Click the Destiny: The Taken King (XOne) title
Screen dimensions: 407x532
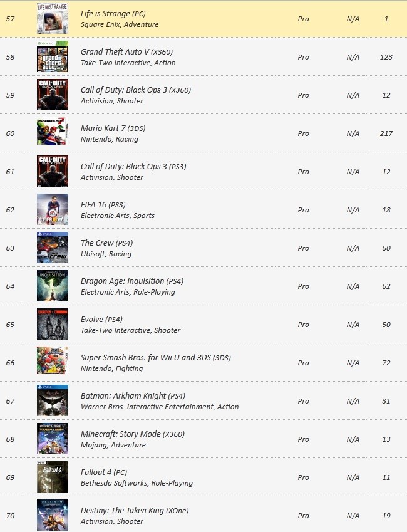click(x=135, y=510)
